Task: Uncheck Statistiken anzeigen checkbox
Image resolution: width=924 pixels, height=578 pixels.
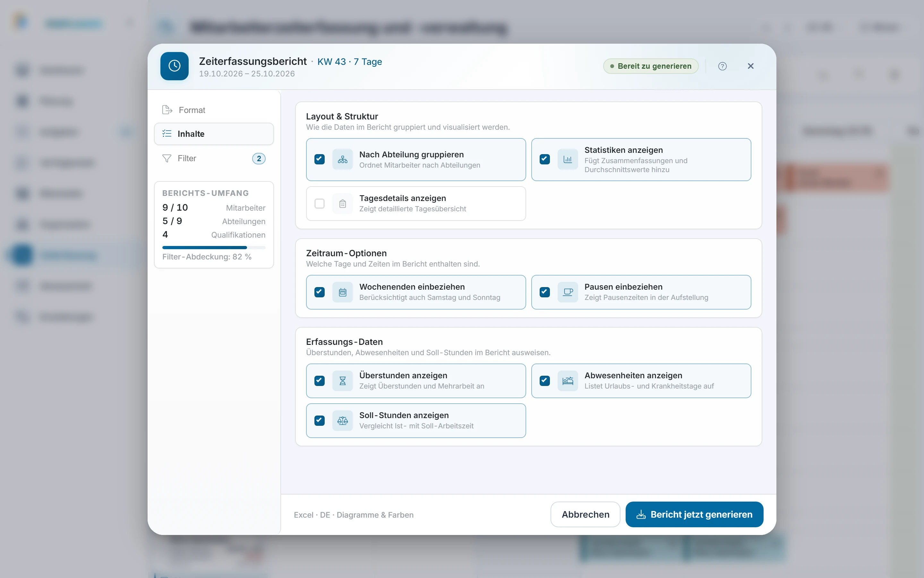Action: tap(544, 159)
